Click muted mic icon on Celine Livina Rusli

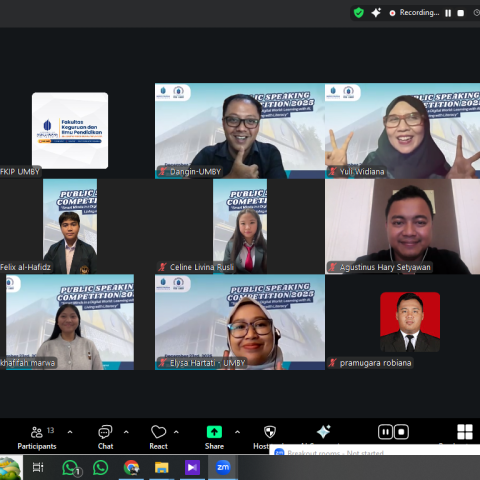[162, 267]
